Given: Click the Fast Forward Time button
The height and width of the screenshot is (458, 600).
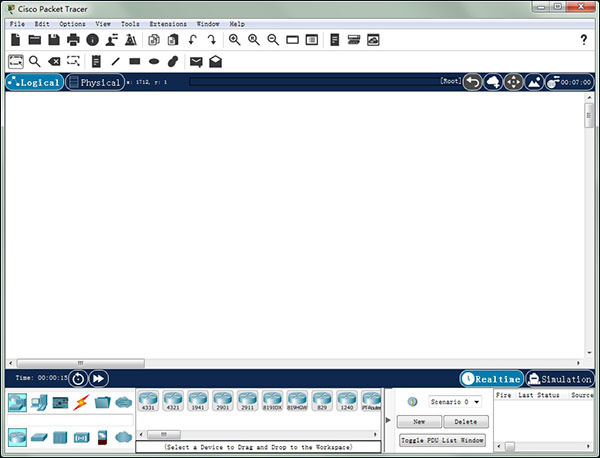Looking at the screenshot, I should 98,379.
